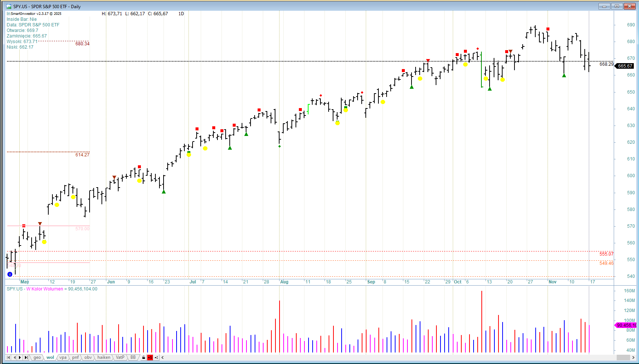The width and height of the screenshot is (639, 364).
Task: Click the Aug label on the date axis
Action: (x=284, y=282)
